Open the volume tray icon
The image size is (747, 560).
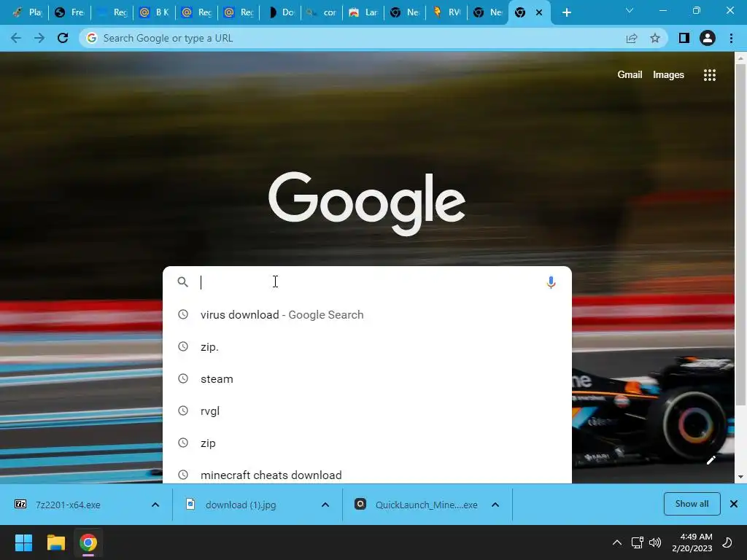(x=655, y=542)
